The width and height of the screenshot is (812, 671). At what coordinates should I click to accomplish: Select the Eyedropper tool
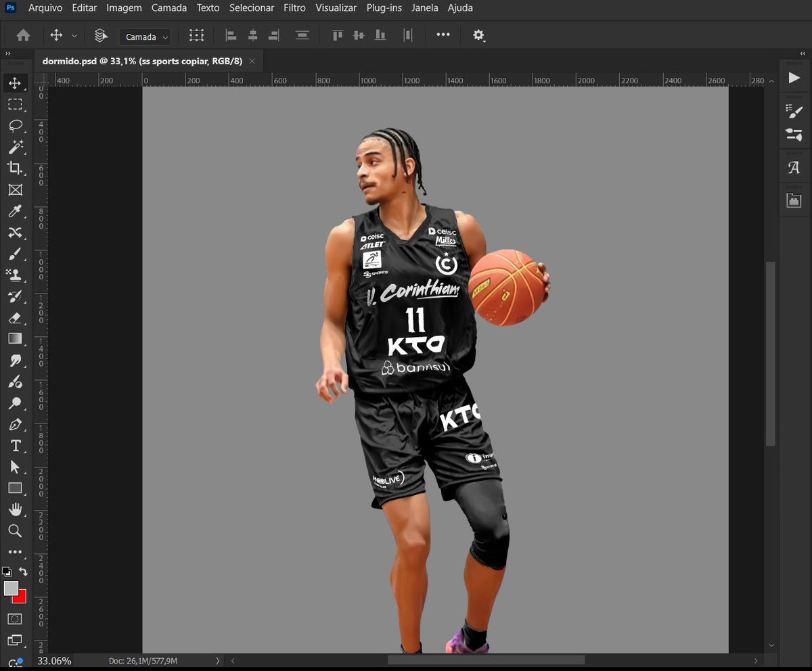tap(15, 211)
